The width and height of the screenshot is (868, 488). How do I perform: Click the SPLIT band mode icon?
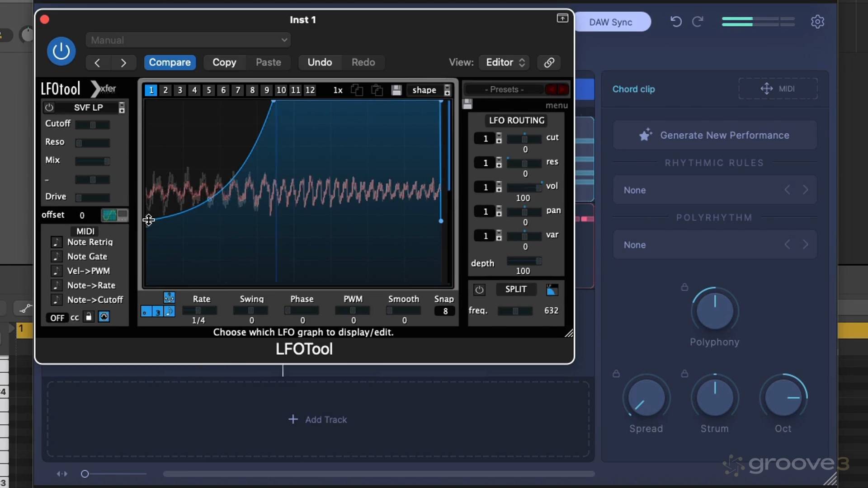point(552,290)
